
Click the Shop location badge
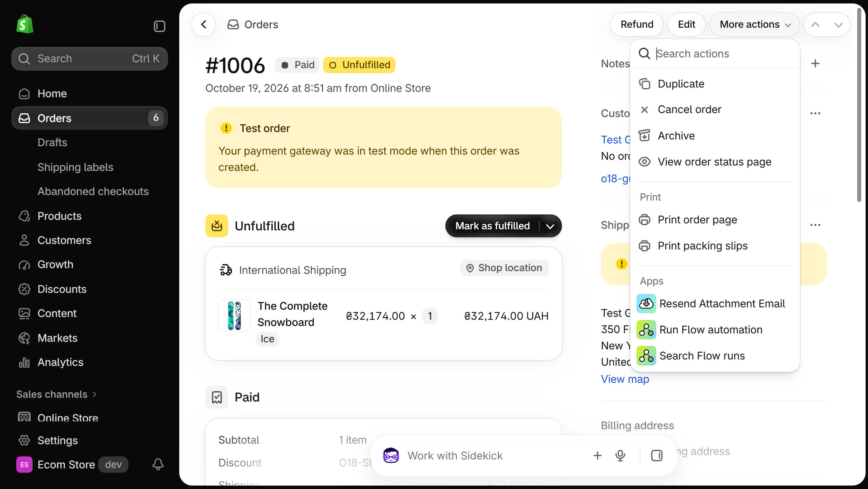coord(504,268)
